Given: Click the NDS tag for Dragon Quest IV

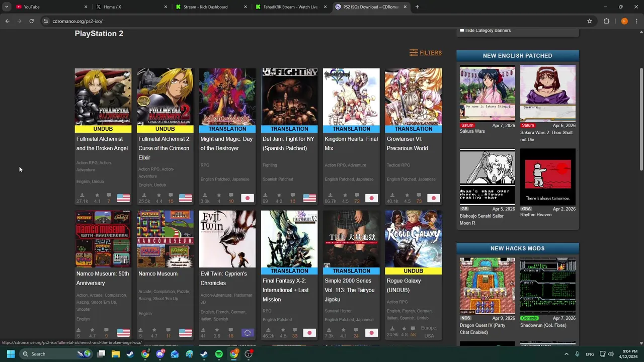Looking at the screenshot, I should pyautogui.click(x=466, y=318).
